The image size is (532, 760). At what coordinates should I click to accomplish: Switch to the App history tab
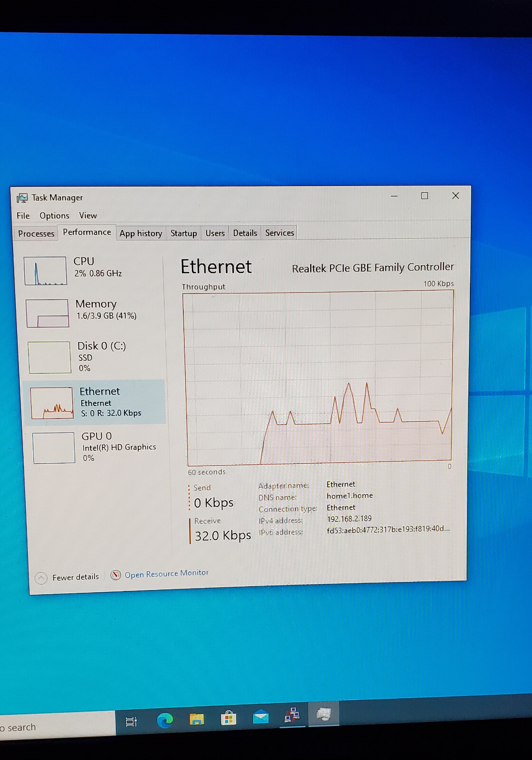(141, 233)
